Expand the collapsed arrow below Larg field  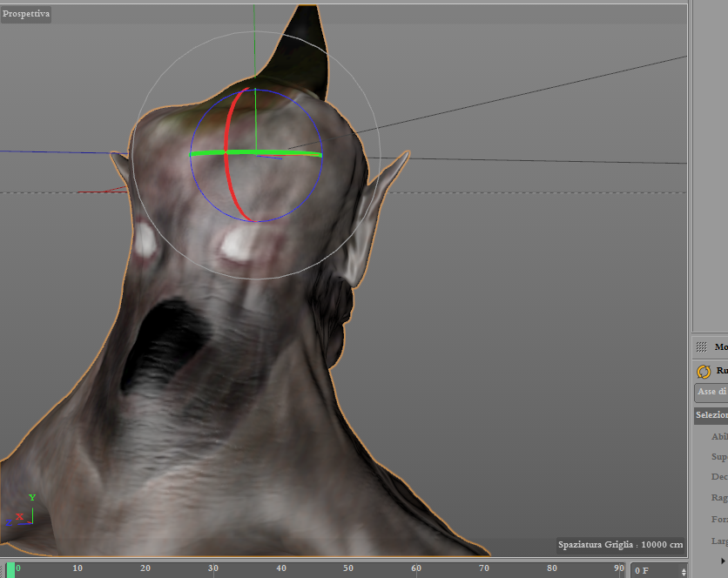pos(722,560)
